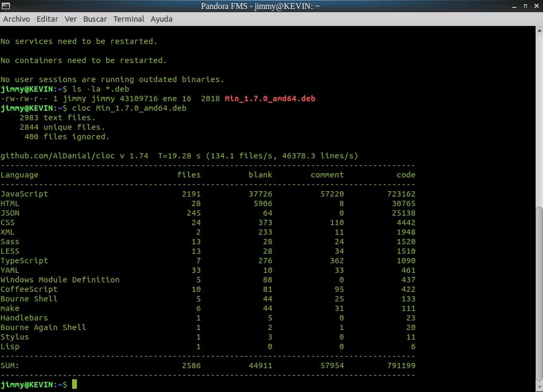The image size is (543, 392).
Task: Open the Terminal menu
Action: [x=128, y=19]
